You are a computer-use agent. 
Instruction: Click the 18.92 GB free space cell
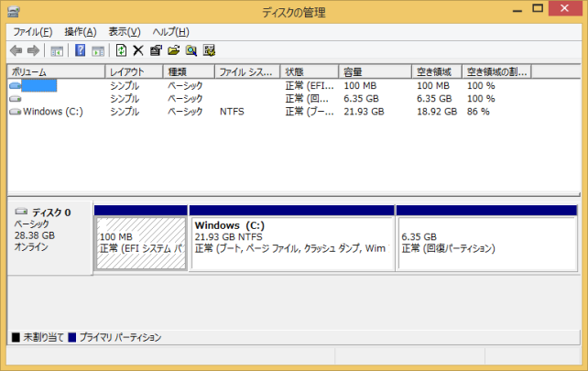click(437, 112)
